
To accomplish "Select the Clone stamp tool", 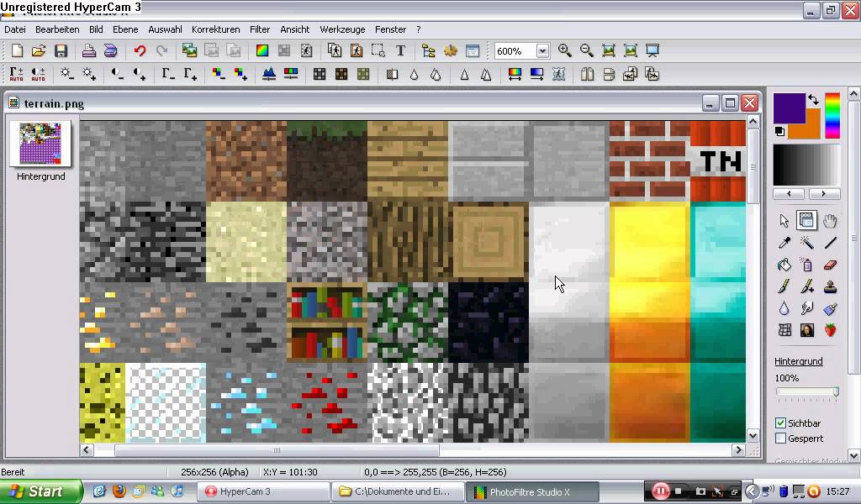I will (830, 286).
